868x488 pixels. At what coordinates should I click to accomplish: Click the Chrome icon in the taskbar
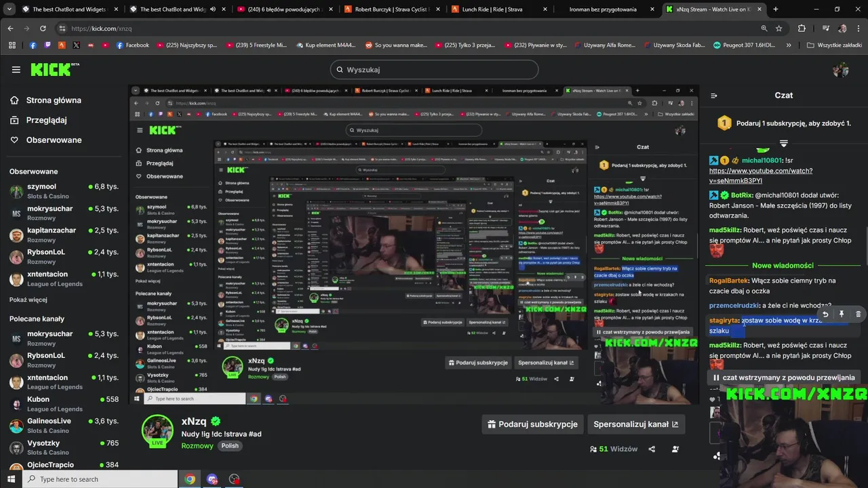(190, 479)
